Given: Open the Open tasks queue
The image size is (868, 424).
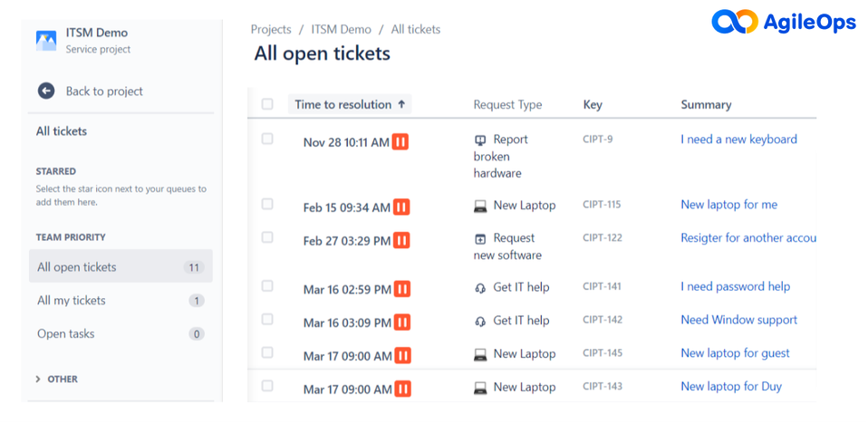Looking at the screenshot, I should [66, 334].
